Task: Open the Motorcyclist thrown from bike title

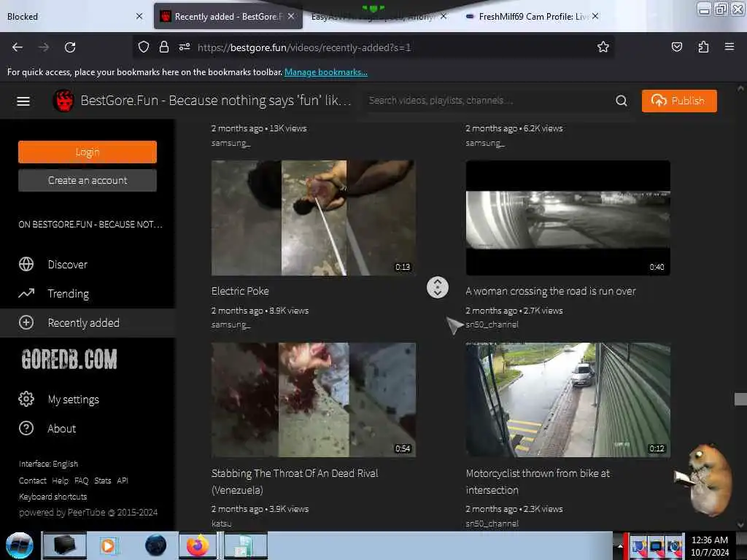Action: click(x=538, y=481)
